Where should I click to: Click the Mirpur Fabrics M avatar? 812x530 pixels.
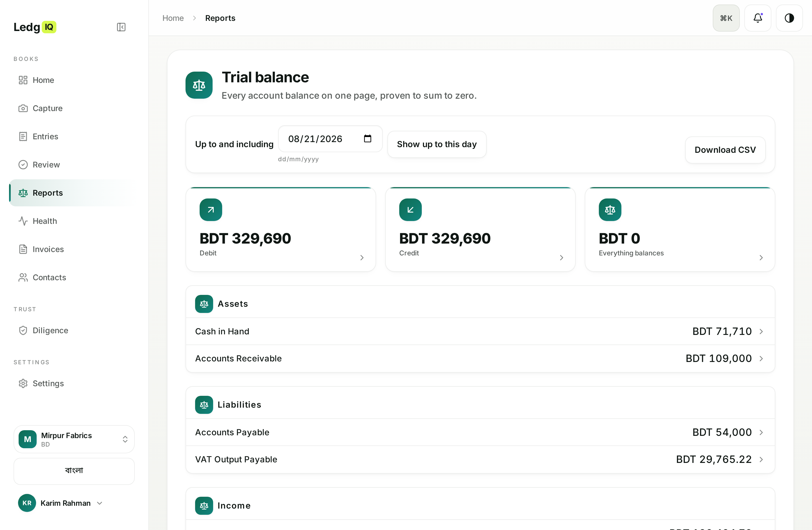click(28, 439)
